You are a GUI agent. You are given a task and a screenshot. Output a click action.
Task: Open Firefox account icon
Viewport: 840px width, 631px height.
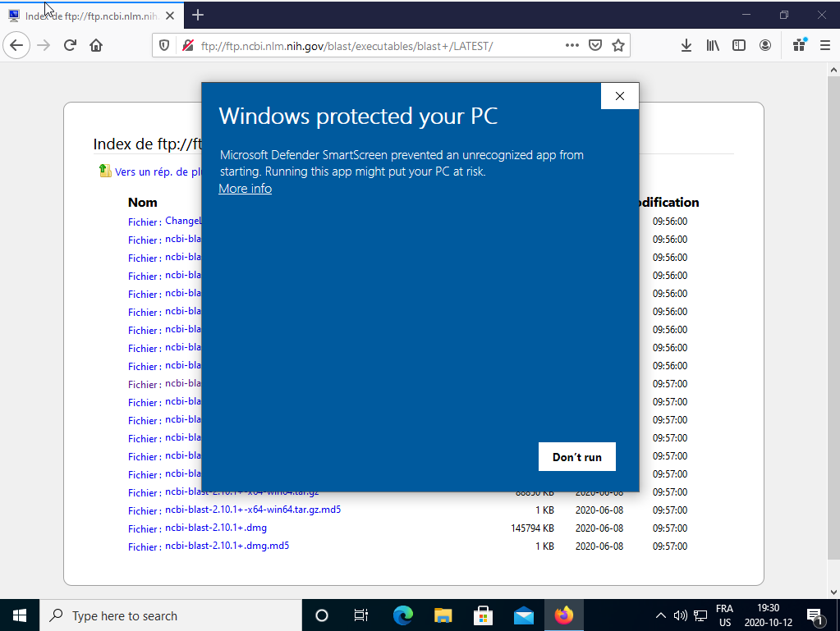765,45
